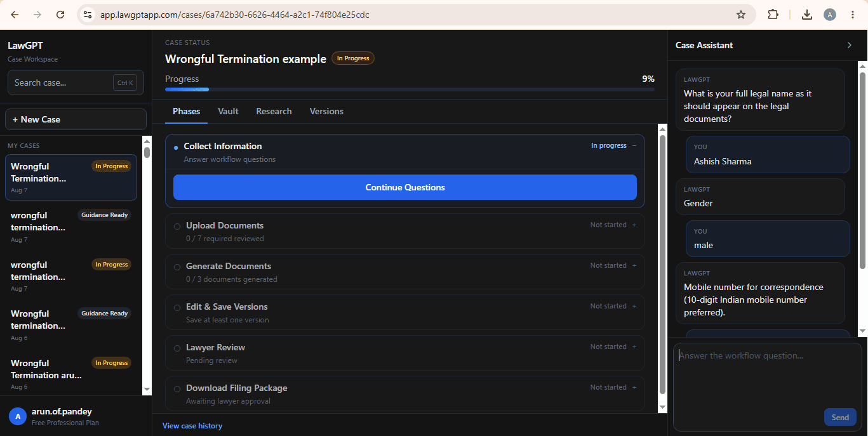Open Chrome three-dot menu
This screenshot has width=868, height=436.
pyautogui.click(x=852, y=15)
